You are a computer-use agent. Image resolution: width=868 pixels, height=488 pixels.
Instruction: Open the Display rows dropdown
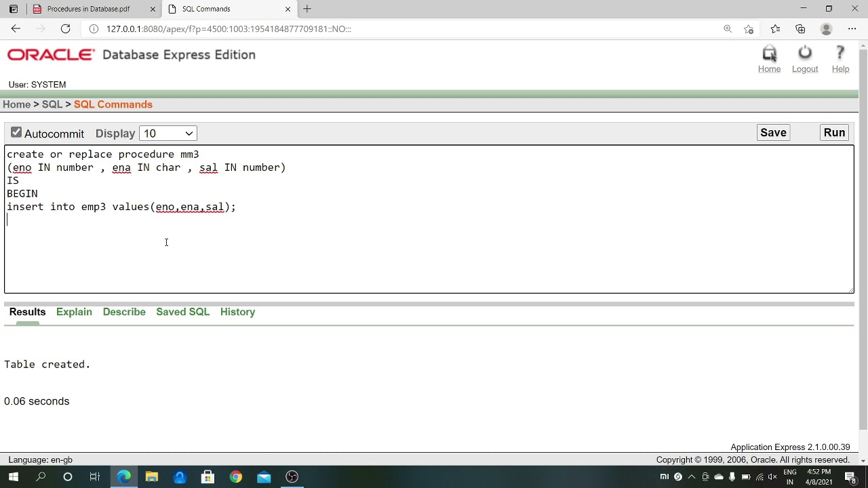[168, 134]
